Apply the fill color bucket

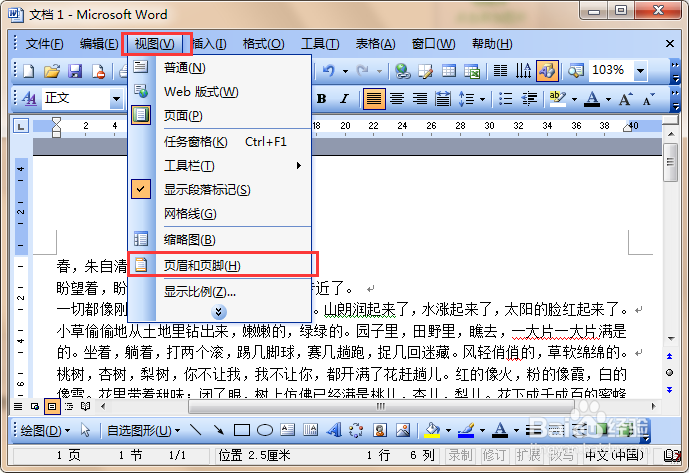tap(432, 430)
